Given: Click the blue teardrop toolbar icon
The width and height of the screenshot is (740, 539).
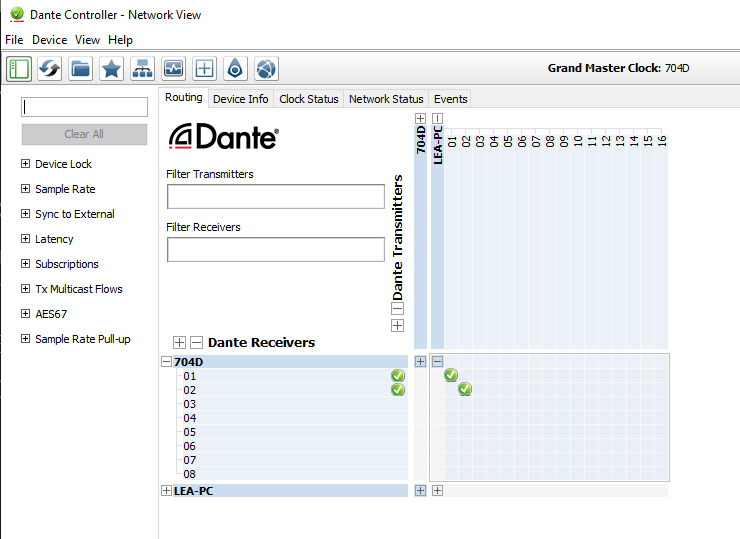Looking at the screenshot, I should coord(235,68).
